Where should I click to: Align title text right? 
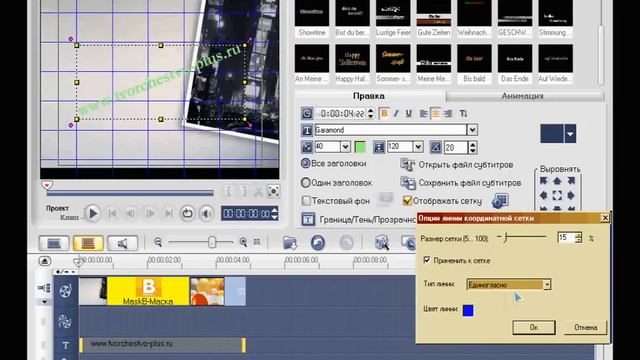[x=448, y=113]
